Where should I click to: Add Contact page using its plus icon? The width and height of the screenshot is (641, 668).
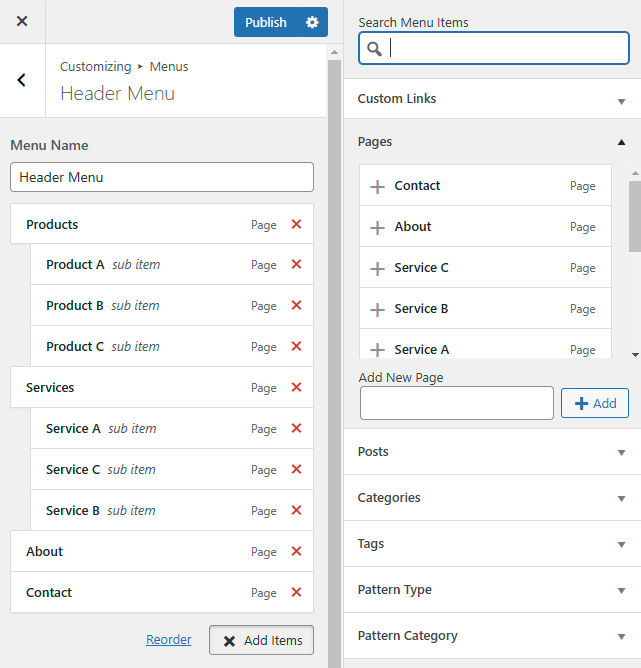[x=377, y=187]
